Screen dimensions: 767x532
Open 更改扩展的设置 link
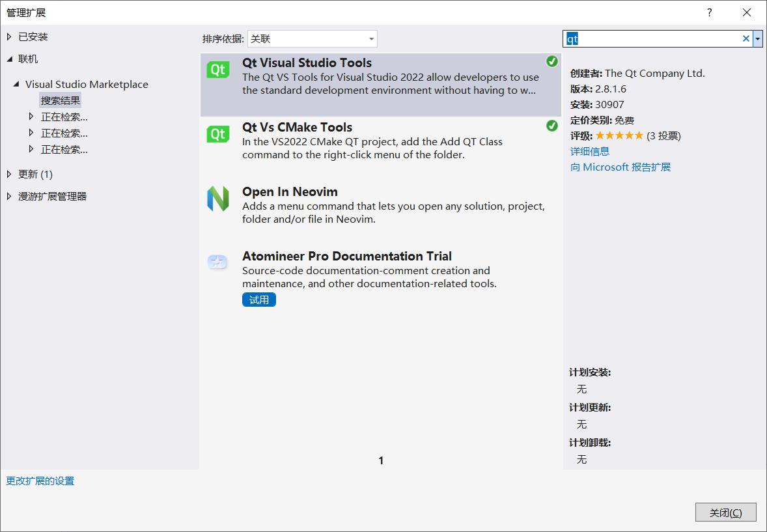pos(40,481)
